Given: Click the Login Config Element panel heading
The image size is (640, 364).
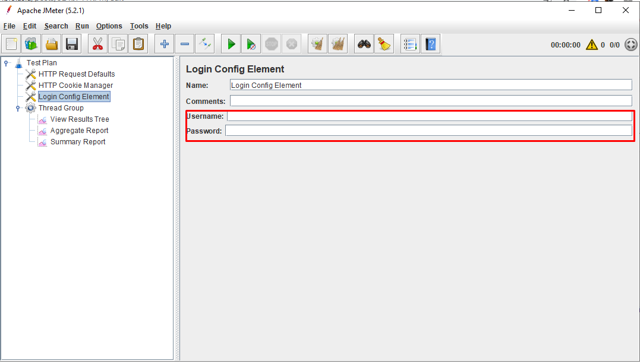Looking at the screenshot, I should pos(235,69).
